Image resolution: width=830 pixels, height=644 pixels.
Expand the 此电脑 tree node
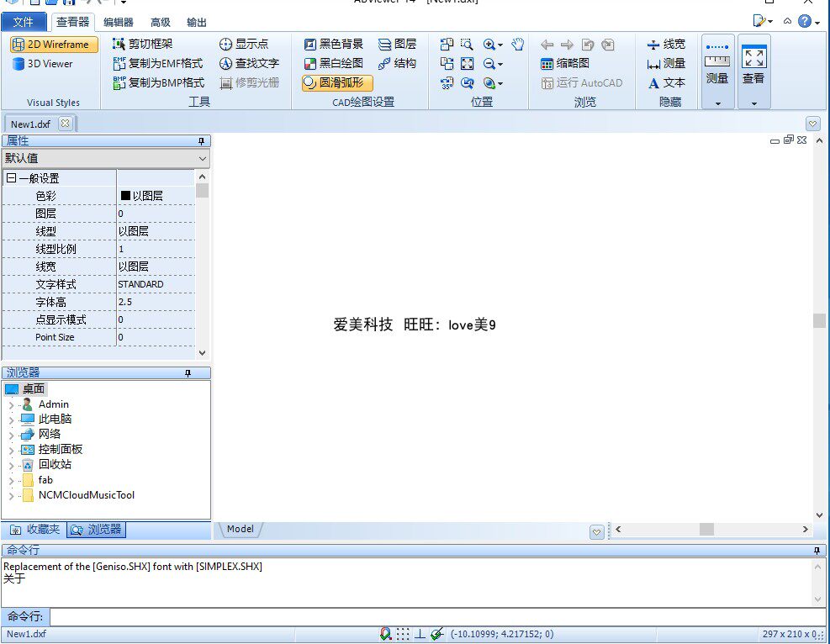pos(11,420)
